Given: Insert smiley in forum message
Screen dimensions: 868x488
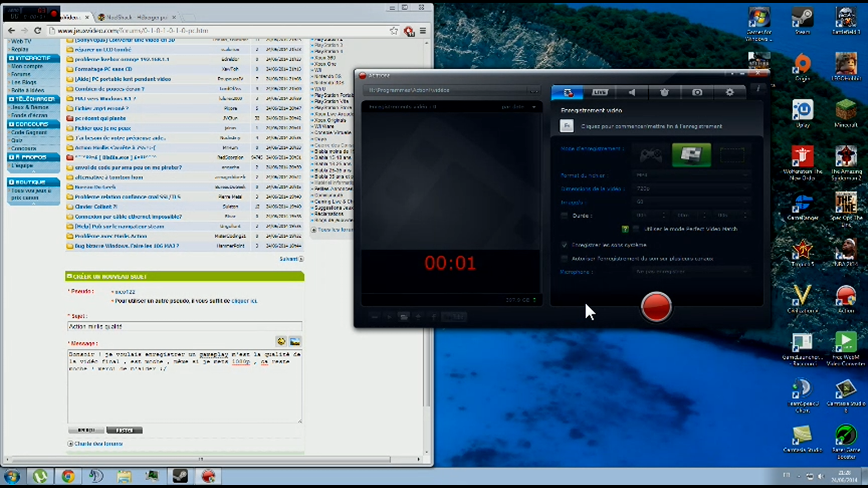Looking at the screenshot, I should [281, 342].
